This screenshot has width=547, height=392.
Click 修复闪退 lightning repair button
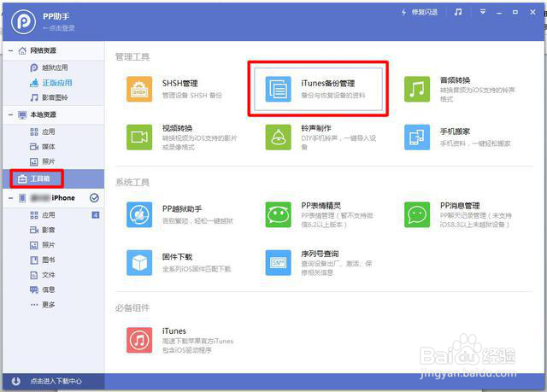pos(419,12)
